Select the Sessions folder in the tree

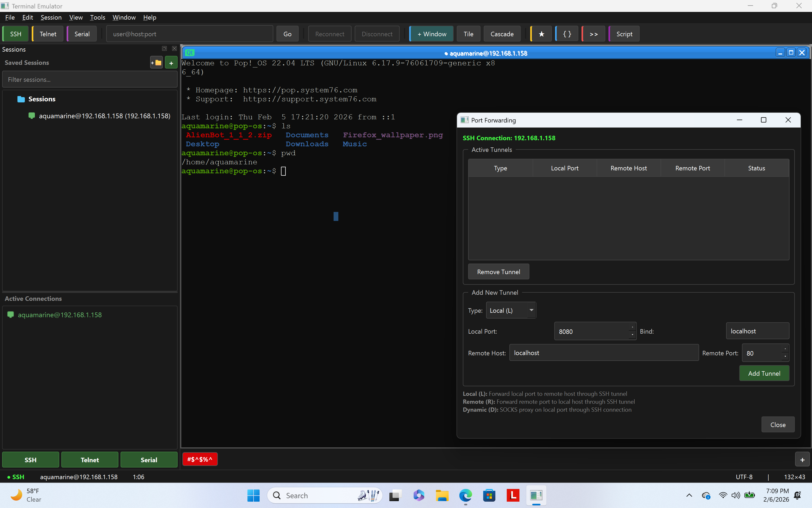click(41, 99)
